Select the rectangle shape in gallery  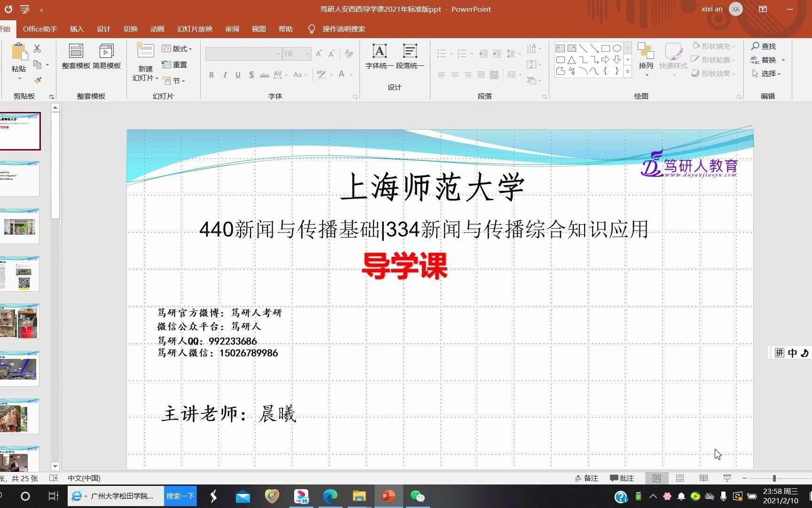606,48
